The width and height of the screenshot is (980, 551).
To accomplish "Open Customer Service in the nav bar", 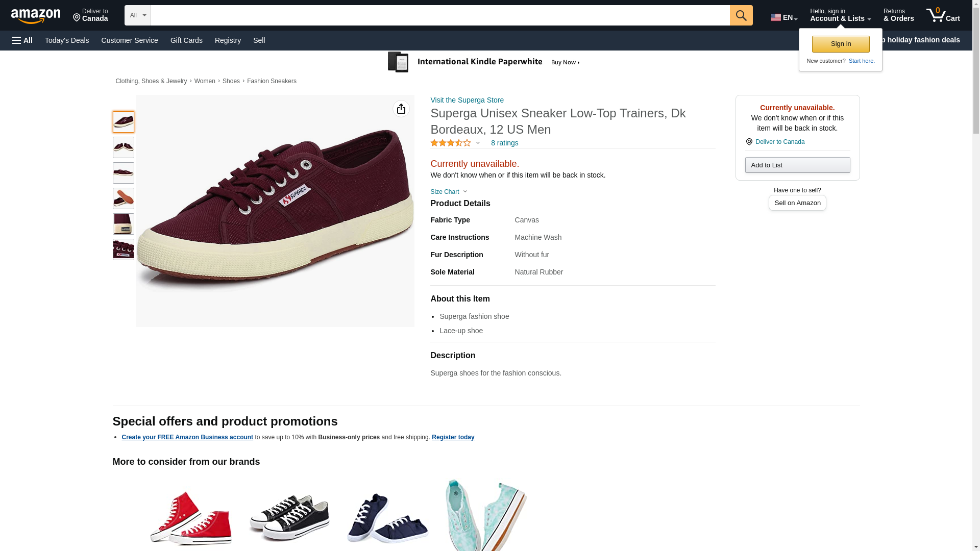I will click(x=130, y=40).
